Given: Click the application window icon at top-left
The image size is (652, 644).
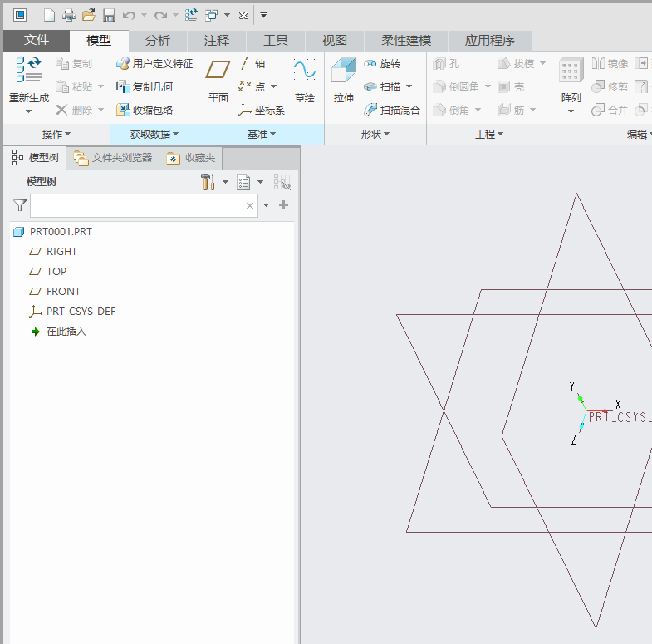Looking at the screenshot, I should click(20, 16).
